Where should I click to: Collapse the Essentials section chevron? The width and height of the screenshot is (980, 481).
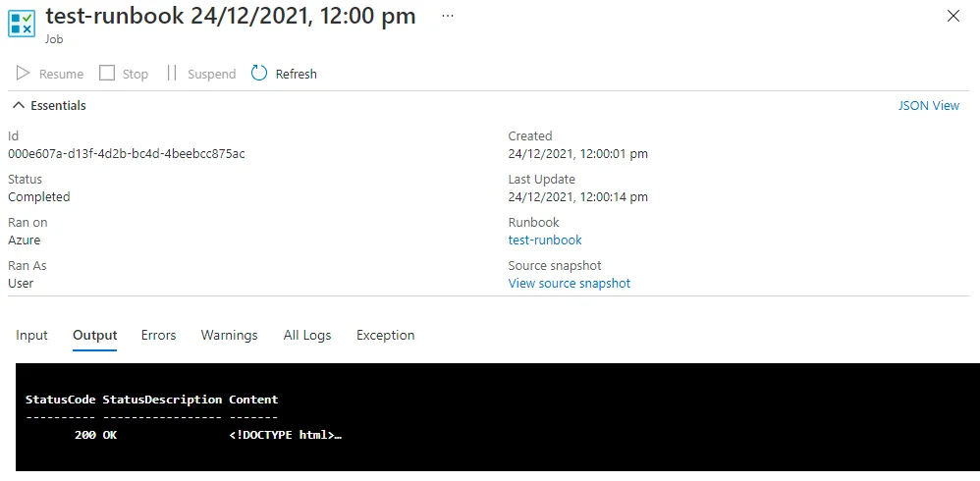coord(18,105)
